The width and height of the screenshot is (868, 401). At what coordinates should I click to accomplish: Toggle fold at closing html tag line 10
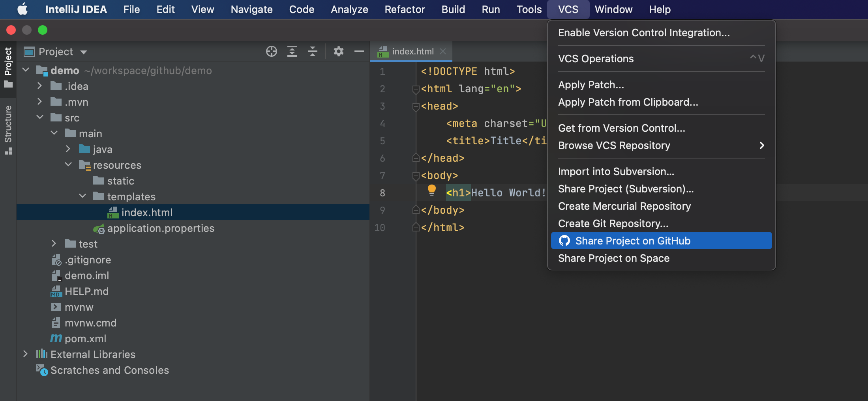pyautogui.click(x=416, y=228)
